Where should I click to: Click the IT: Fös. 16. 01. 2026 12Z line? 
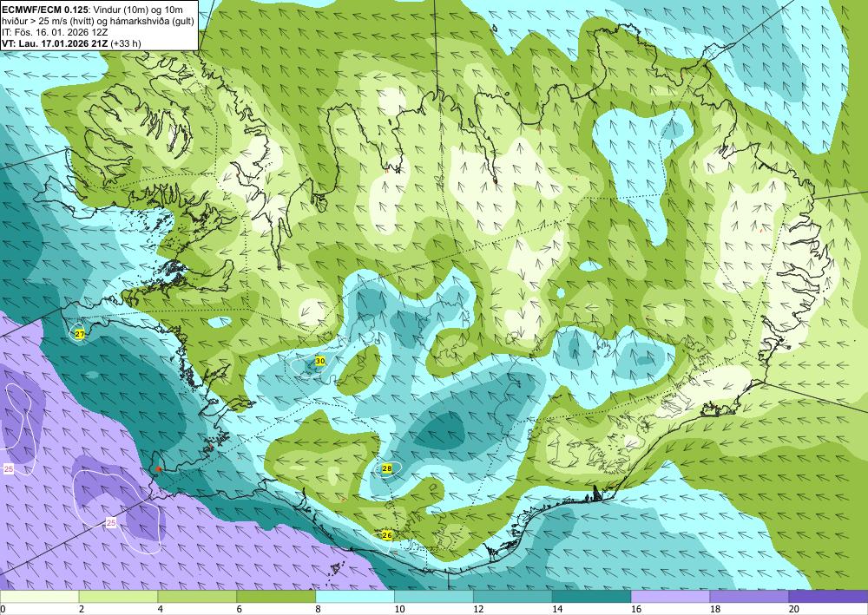pyautogui.click(x=56, y=32)
